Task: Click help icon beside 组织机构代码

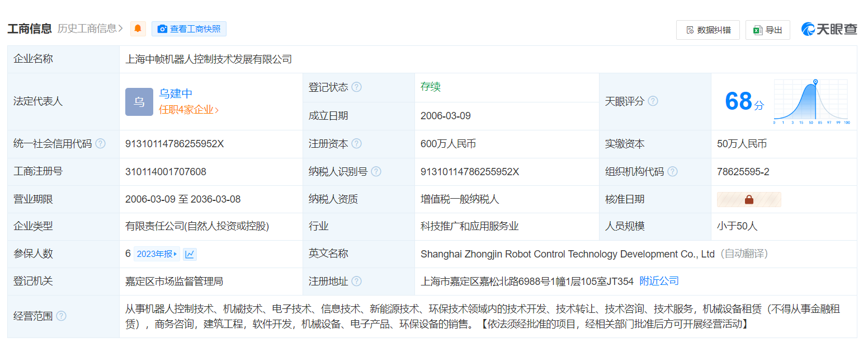Action: [672, 171]
